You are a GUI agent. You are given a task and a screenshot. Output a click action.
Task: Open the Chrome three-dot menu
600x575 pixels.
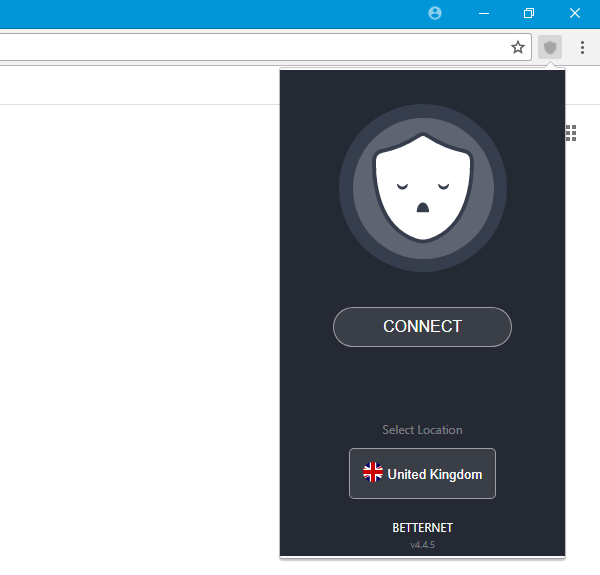(x=582, y=47)
